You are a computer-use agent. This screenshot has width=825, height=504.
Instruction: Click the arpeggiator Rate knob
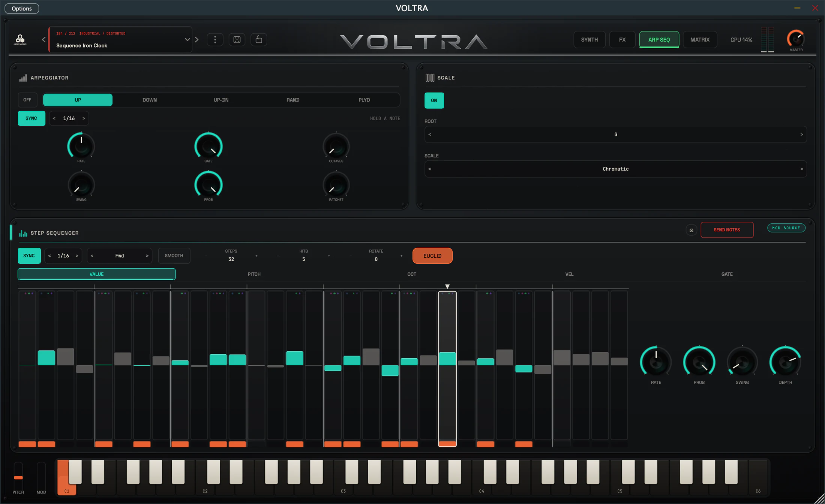click(x=81, y=146)
